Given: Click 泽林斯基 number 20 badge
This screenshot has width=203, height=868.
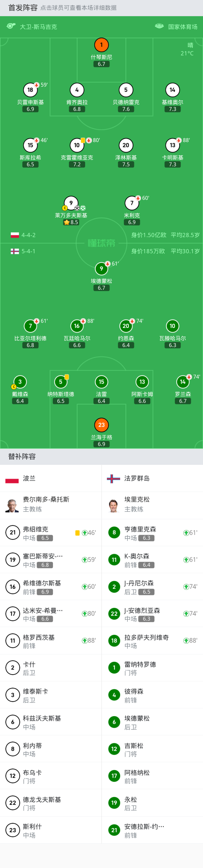Looking at the screenshot, I should 126,145.
